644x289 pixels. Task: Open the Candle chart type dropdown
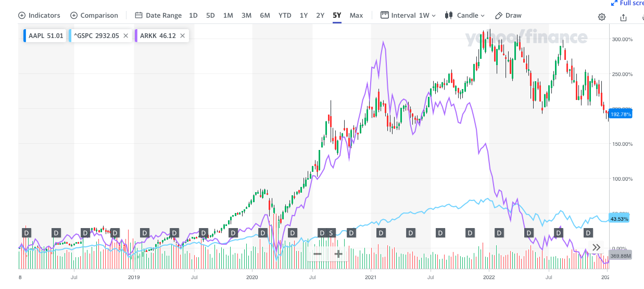pyautogui.click(x=464, y=15)
